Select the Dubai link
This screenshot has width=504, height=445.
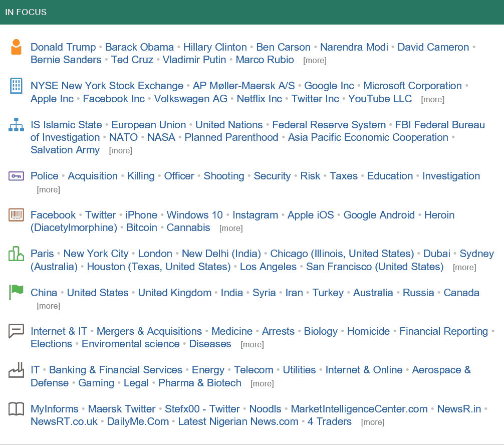[x=437, y=254]
